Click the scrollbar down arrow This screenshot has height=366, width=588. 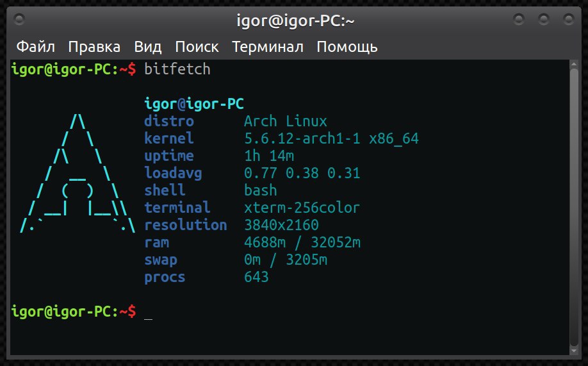pyautogui.click(x=573, y=351)
